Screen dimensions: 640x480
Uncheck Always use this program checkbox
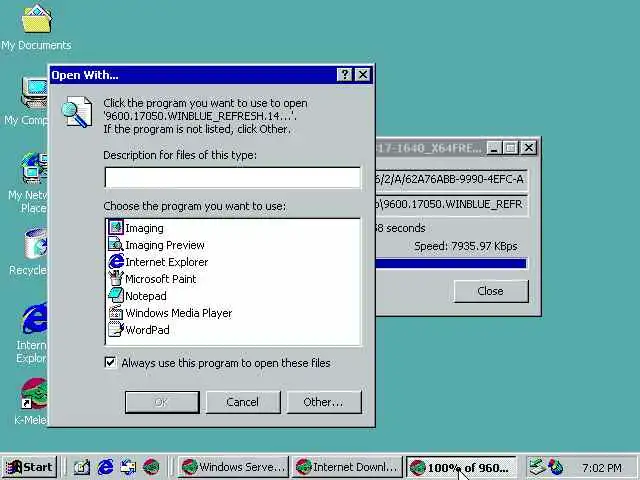pos(110,362)
